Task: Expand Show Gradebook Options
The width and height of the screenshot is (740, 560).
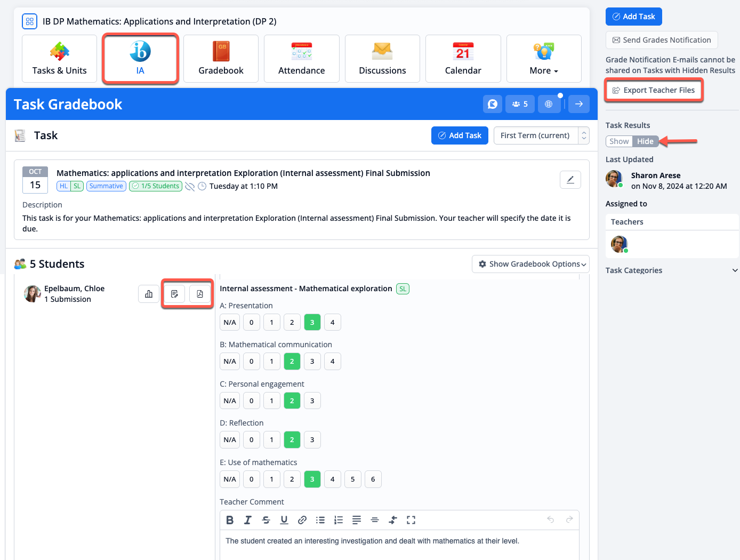Action: [530, 264]
